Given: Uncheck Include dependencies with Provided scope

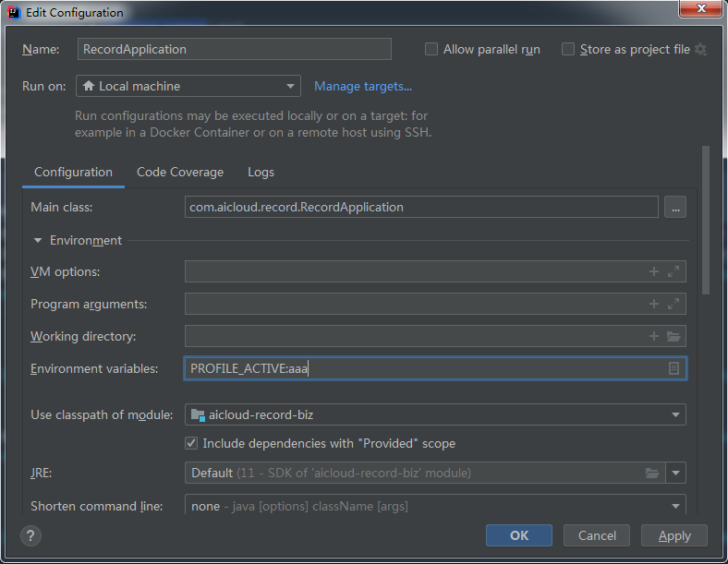Looking at the screenshot, I should pyautogui.click(x=192, y=443).
